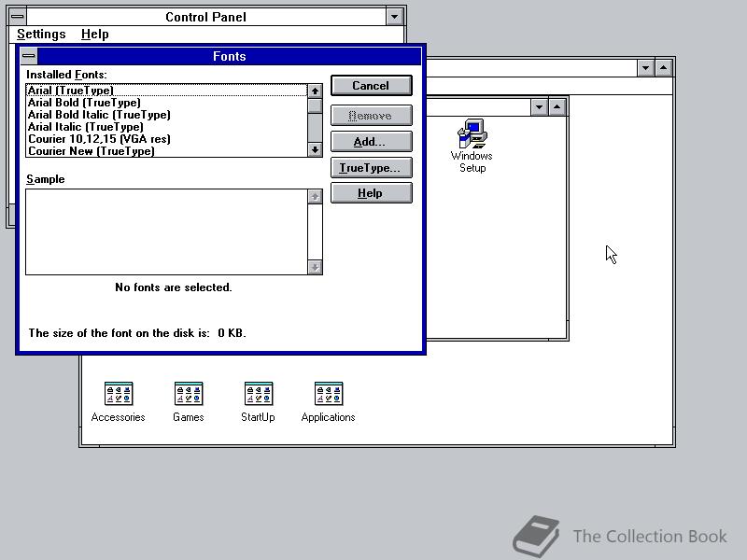Open the TrueType... options button
The height and width of the screenshot is (560, 747).
(371, 168)
